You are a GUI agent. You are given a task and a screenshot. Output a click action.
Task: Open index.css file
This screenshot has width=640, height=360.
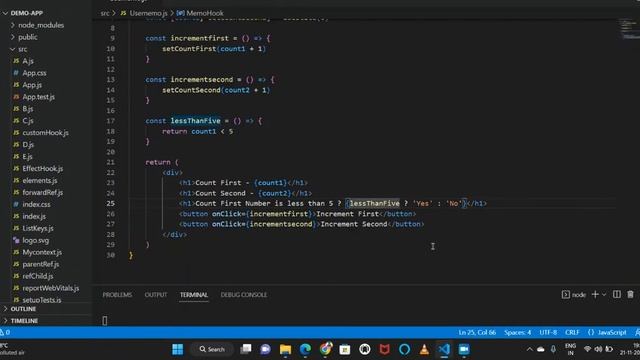36,204
